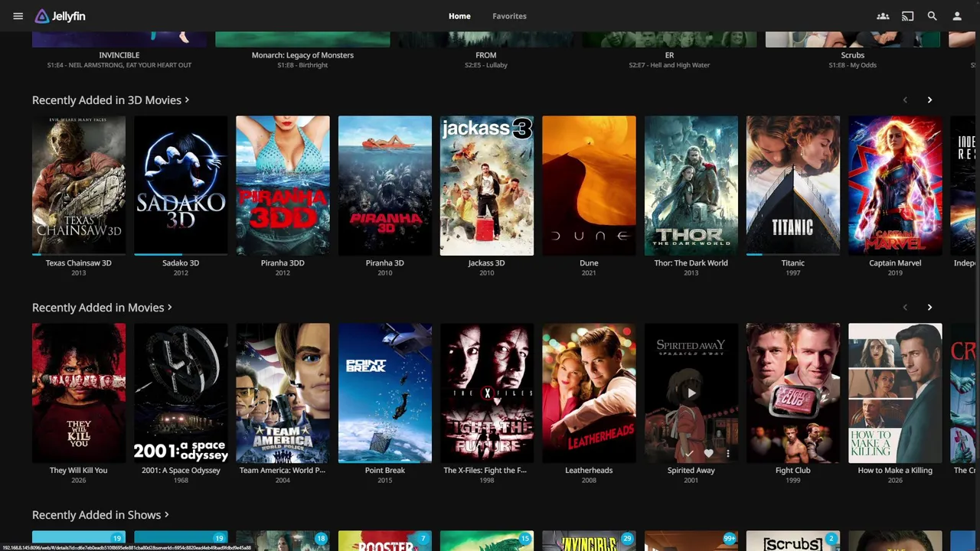Click the ER show title
The height and width of the screenshot is (551, 980).
click(669, 55)
